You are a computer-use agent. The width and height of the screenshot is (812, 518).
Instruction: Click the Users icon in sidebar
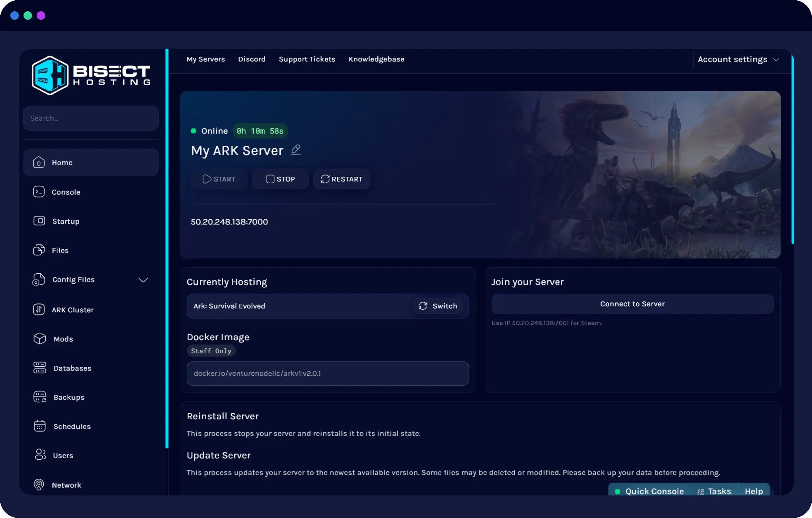40,455
